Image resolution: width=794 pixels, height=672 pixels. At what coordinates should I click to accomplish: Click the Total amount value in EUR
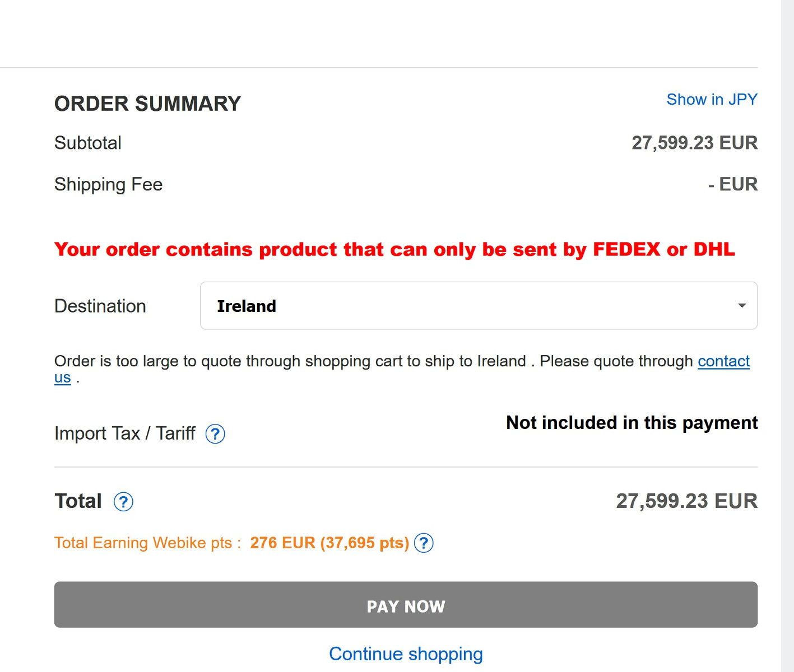(x=686, y=501)
